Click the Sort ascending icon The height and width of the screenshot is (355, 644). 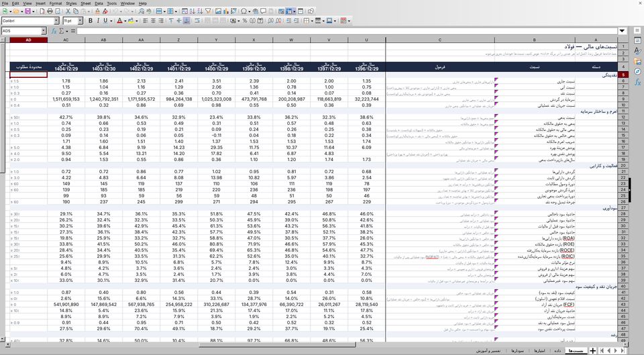193,11
